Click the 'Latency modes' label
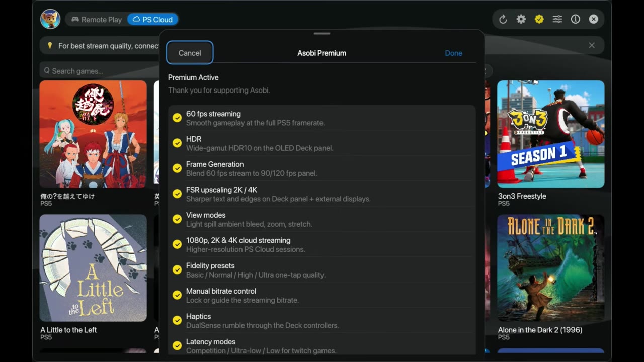Viewport: 644px width, 362px height. [211, 341]
